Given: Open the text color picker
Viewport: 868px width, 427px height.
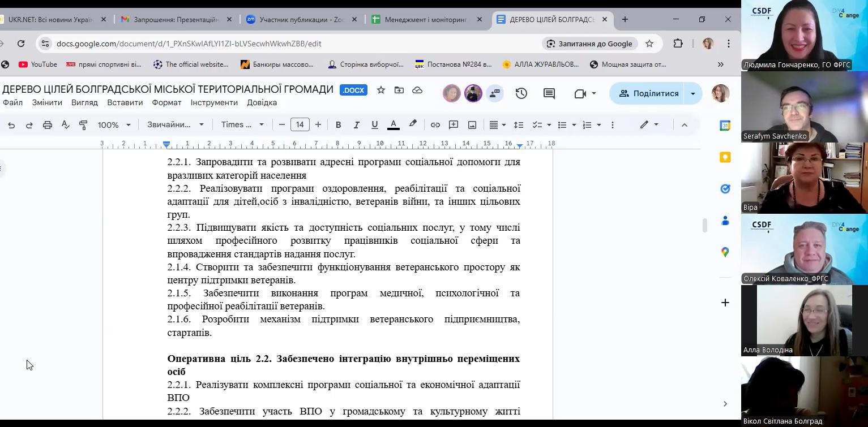Looking at the screenshot, I should point(394,125).
